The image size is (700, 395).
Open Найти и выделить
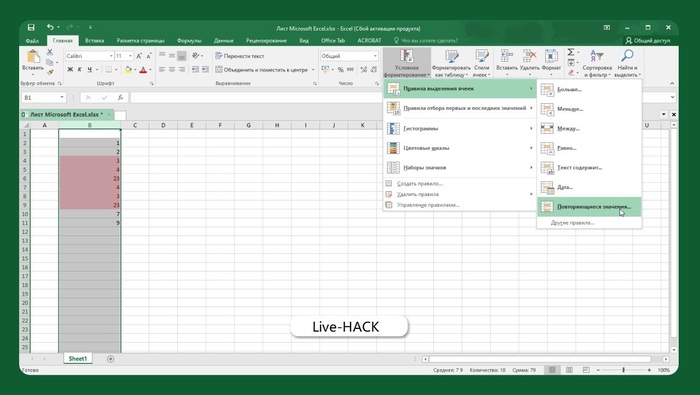627,63
